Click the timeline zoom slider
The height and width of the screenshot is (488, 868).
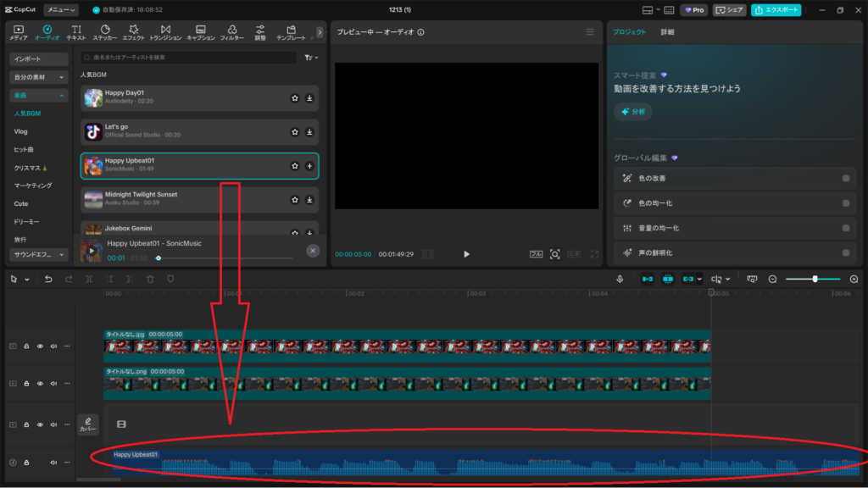coord(814,279)
